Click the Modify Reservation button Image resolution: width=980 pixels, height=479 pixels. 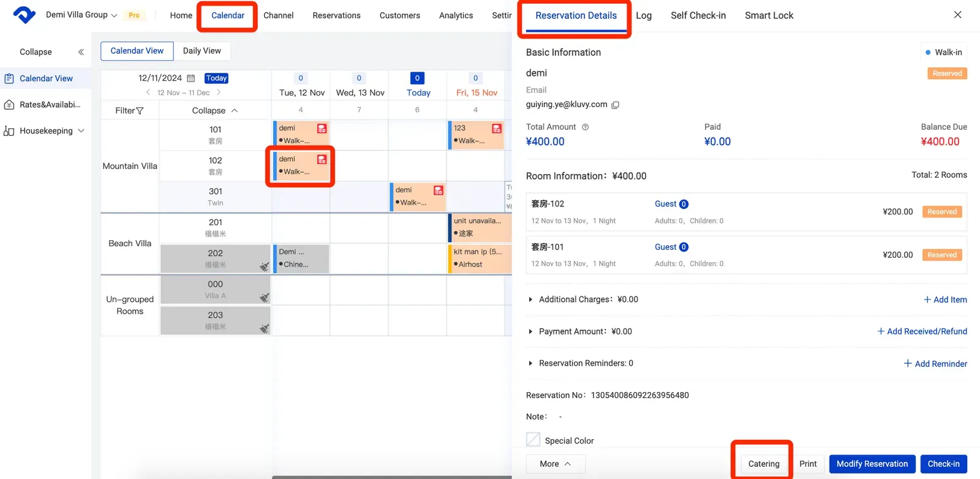(x=872, y=464)
